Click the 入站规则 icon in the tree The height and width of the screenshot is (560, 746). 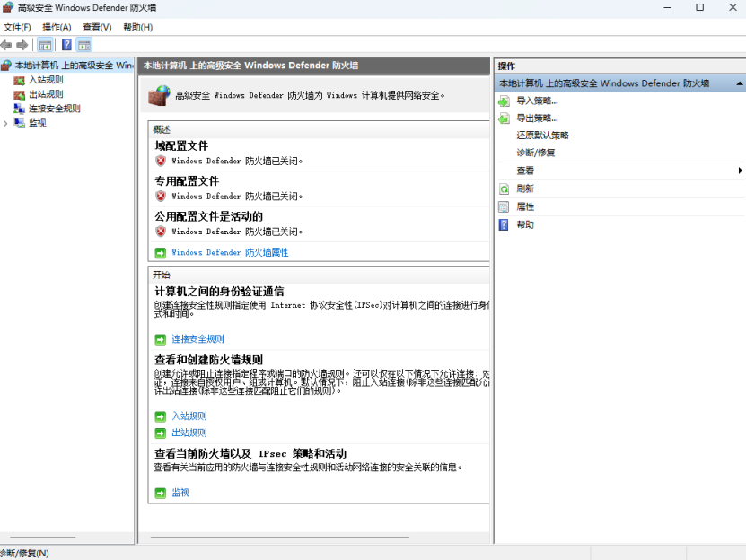[x=19, y=80]
